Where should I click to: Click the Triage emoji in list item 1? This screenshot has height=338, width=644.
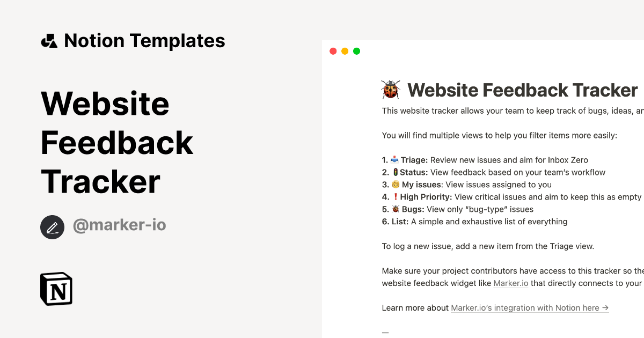click(395, 159)
